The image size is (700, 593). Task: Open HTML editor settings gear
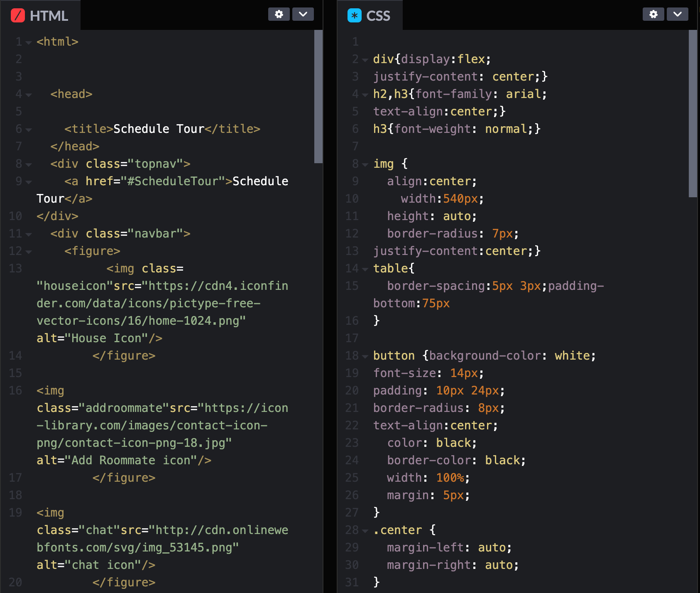279,14
